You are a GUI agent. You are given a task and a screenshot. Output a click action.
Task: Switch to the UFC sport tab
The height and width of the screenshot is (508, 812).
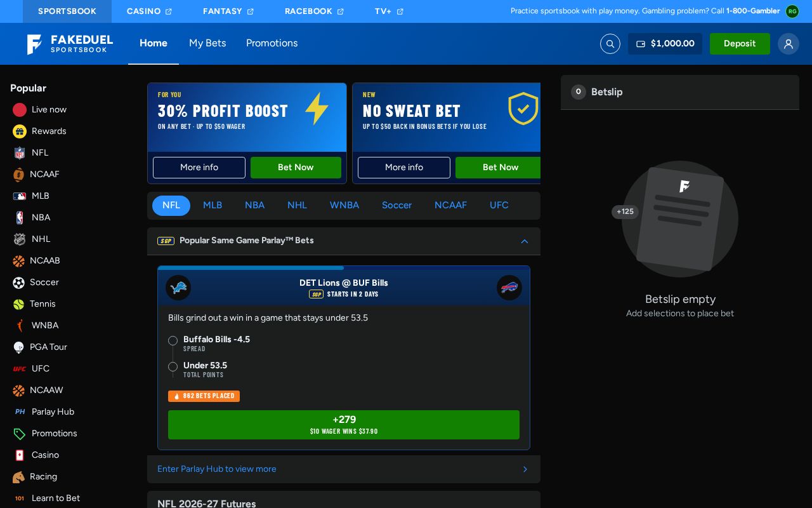tap(499, 206)
